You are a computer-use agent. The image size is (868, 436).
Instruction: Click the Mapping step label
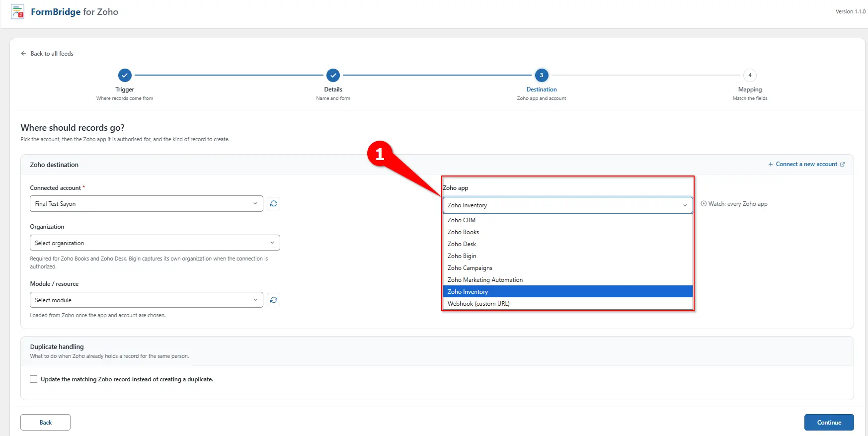coord(750,89)
